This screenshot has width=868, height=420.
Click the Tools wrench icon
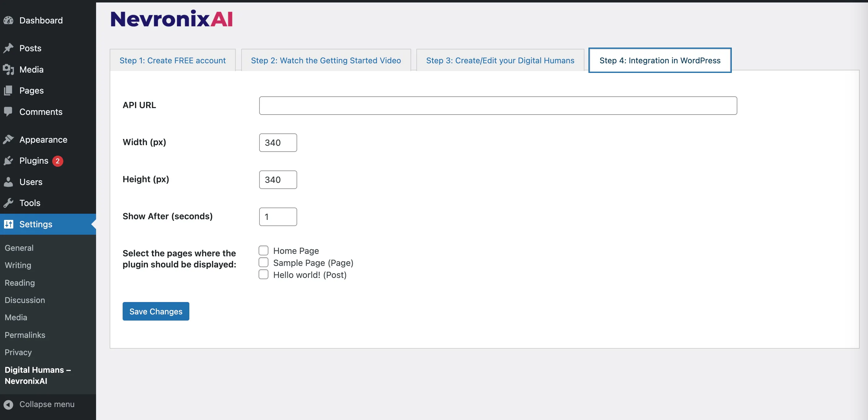pos(8,203)
